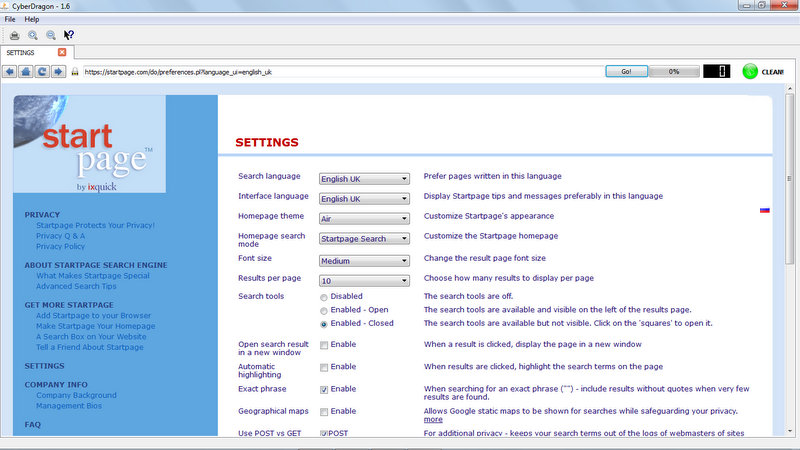This screenshot has width=800, height=450.
Task: Open Make Startpage Your Homepage link
Action: point(95,326)
